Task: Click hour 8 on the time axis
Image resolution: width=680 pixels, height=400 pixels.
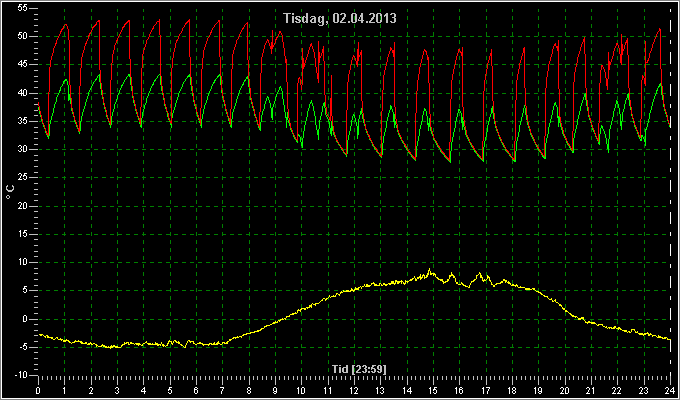Action: point(249,390)
